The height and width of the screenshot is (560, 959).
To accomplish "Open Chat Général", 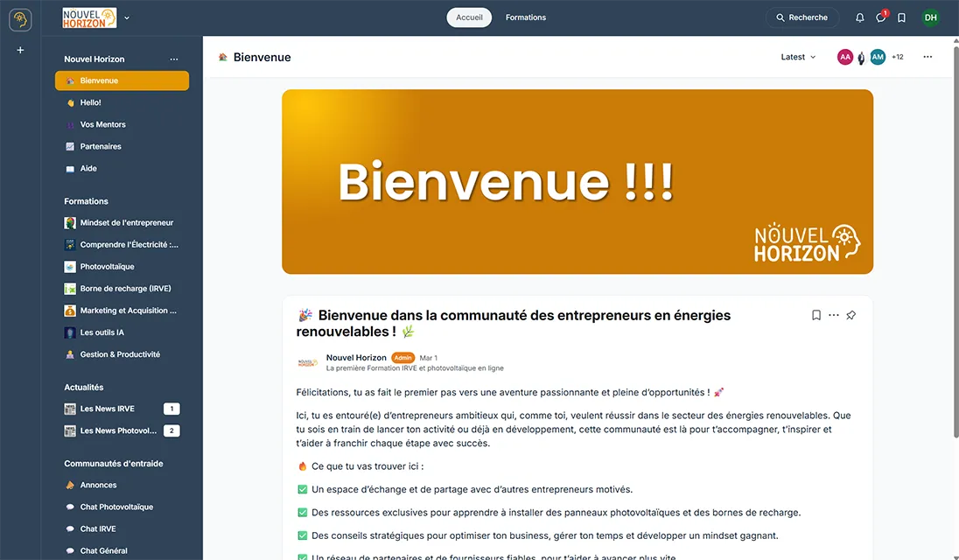I will [x=122, y=551].
